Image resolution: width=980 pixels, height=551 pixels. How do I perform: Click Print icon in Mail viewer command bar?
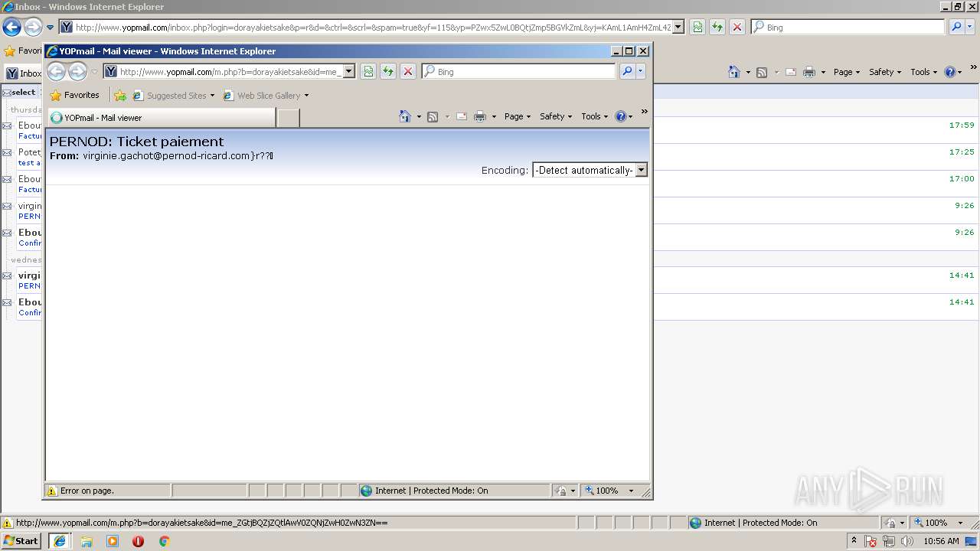(x=480, y=116)
